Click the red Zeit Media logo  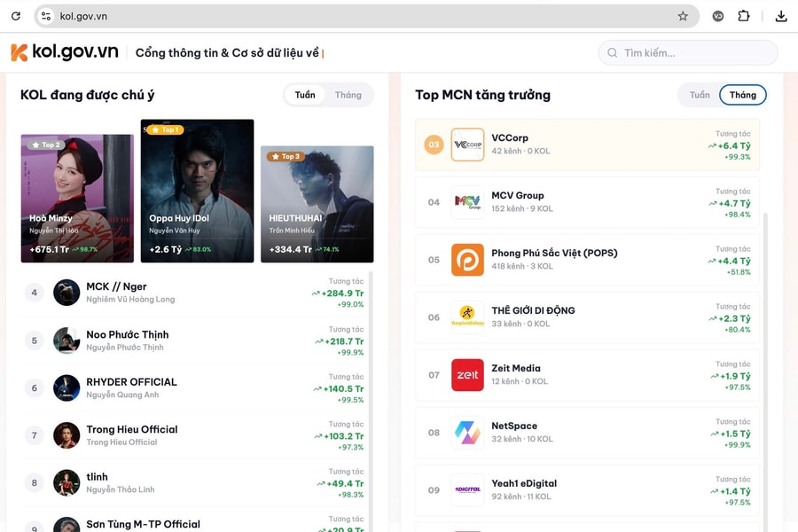tap(467, 375)
